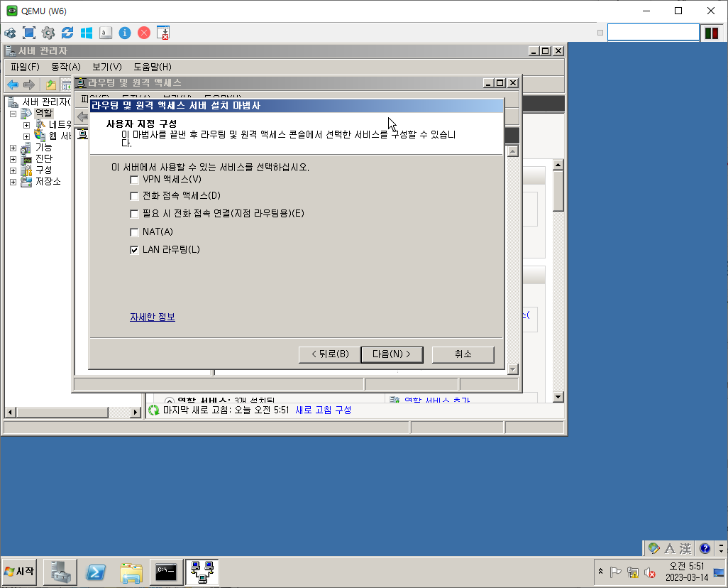Open 도움말(H) menu in Server Manager
The width and height of the screenshot is (728, 588).
click(x=153, y=67)
